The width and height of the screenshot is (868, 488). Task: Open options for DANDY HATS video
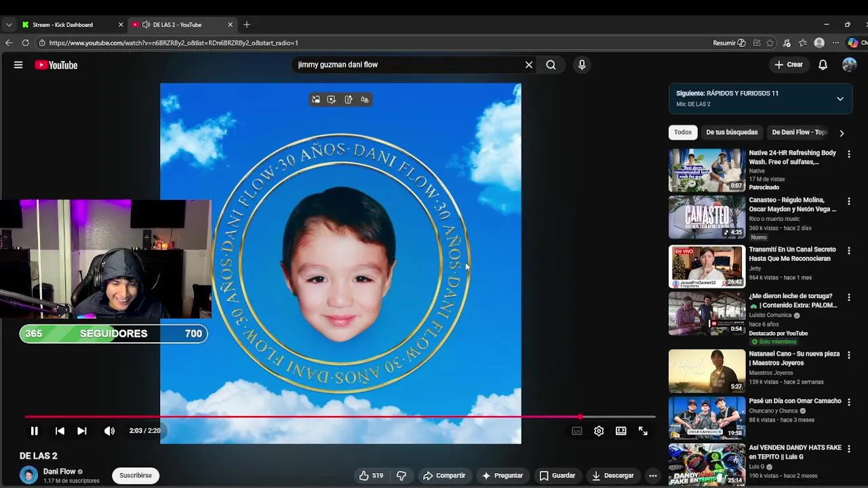click(848, 449)
